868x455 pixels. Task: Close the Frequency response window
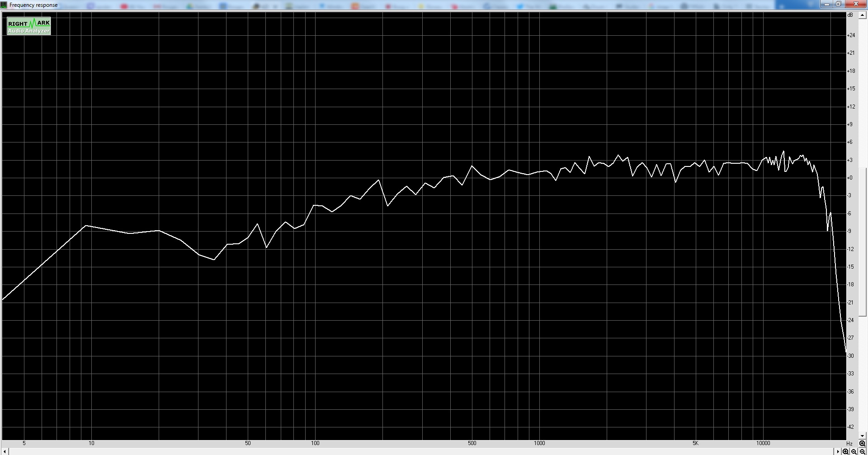pyautogui.click(x=856, y=4)
